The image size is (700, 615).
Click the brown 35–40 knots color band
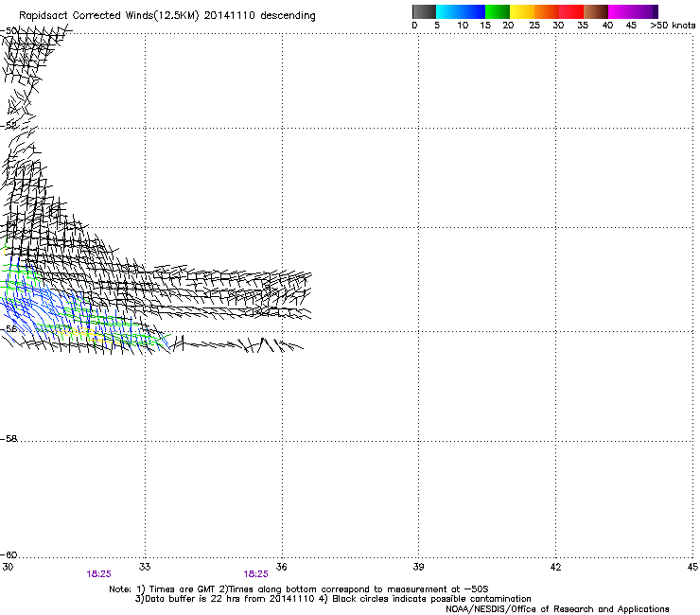tap(596, 11)
